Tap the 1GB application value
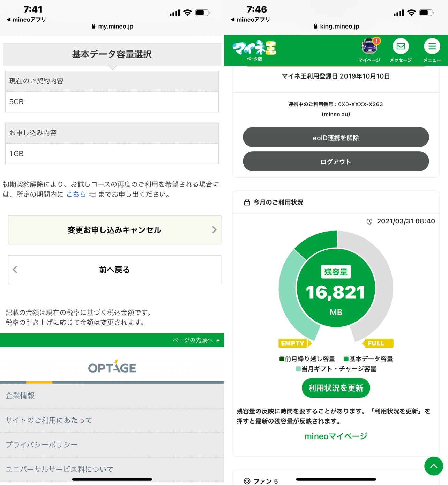The image size is (448, 485). click(x=16, y=153)
